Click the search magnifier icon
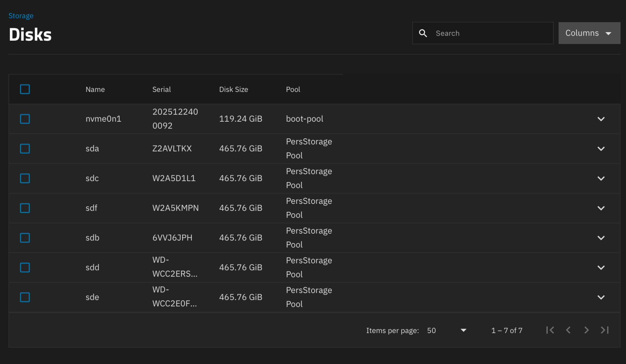Viewport: 626px width, 364px height. (423, 33)
